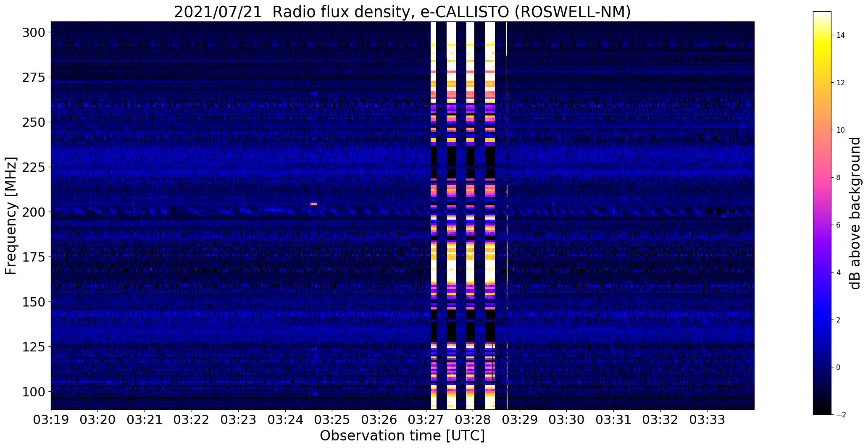Viewport: 868px width, 448px height.
Task: Select the 100 frequency tick label
Action: click(34, 392)
